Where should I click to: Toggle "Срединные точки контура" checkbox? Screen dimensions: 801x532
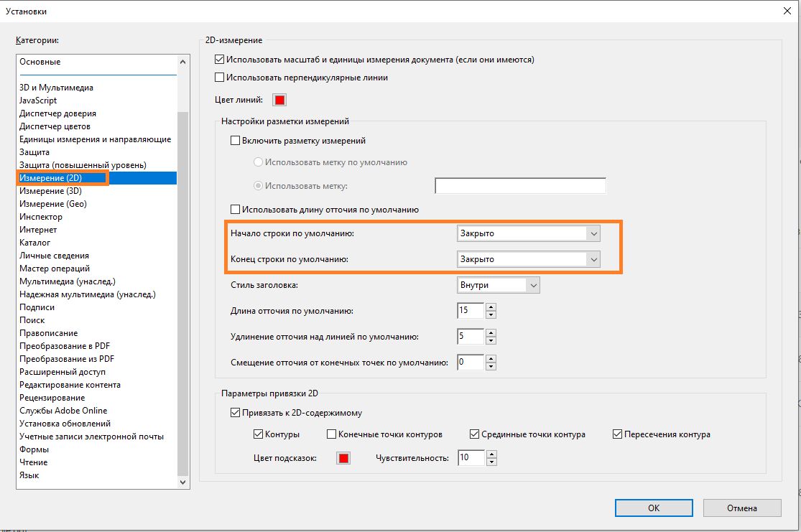coord(475,434)
